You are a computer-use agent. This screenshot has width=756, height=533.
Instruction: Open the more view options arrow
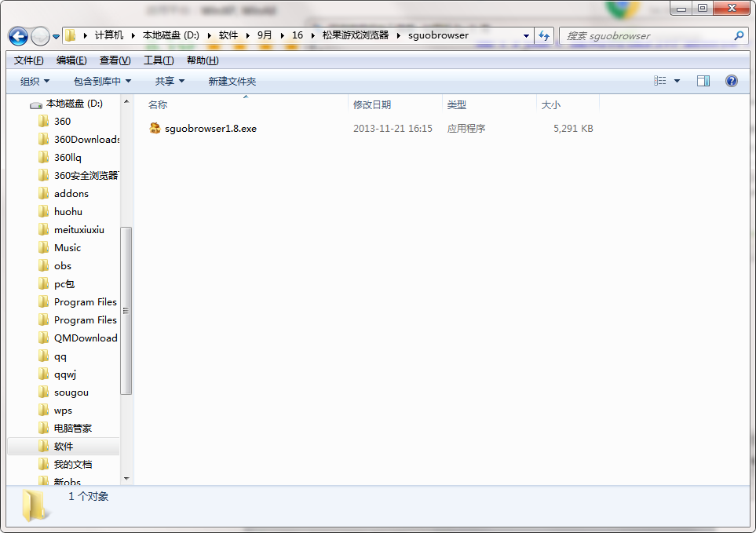click(x=677, y=81)
